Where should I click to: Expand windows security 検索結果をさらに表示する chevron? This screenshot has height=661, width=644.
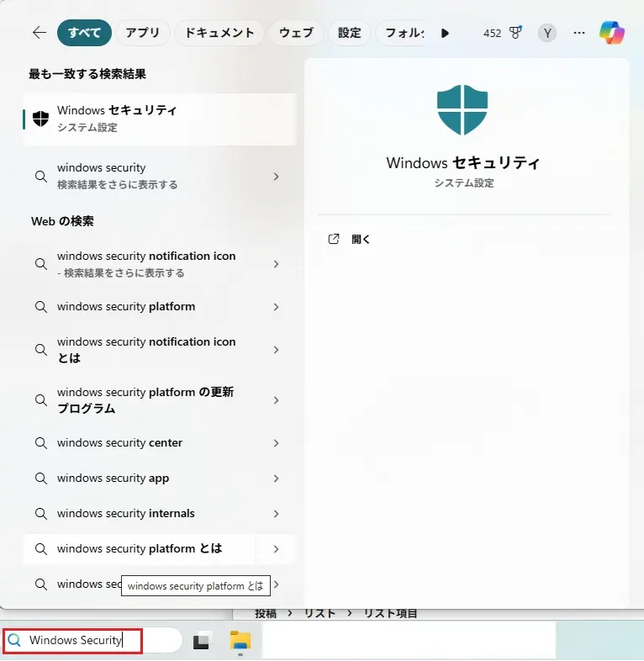pos(276,177)
